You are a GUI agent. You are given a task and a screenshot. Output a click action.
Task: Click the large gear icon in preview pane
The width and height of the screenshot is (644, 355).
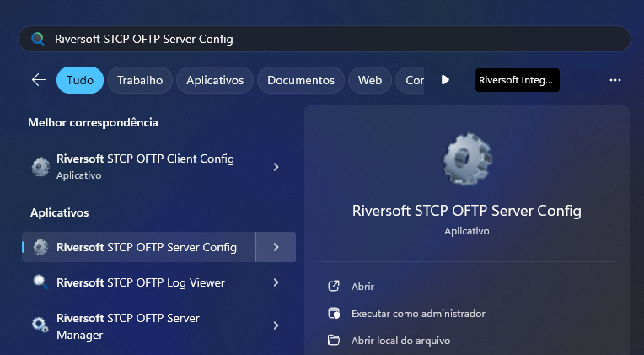click(x=467, y=159)
